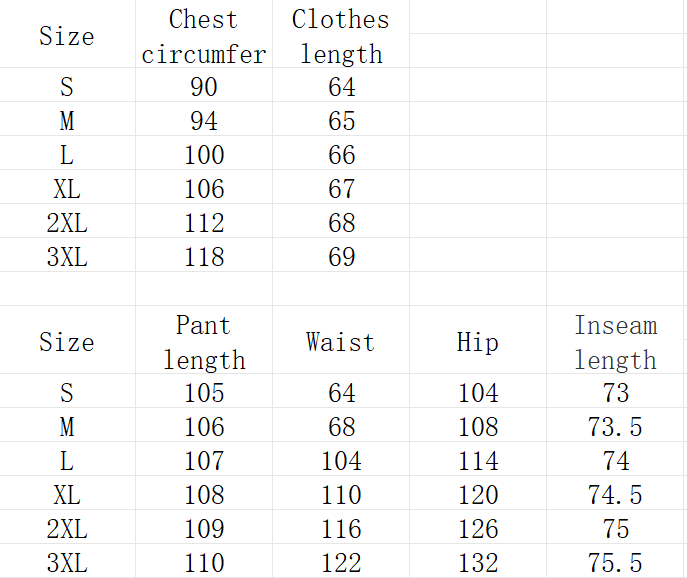Click the Clothes length header cell
The width and height of the screenshot is (687, 578).
[341, 36]
